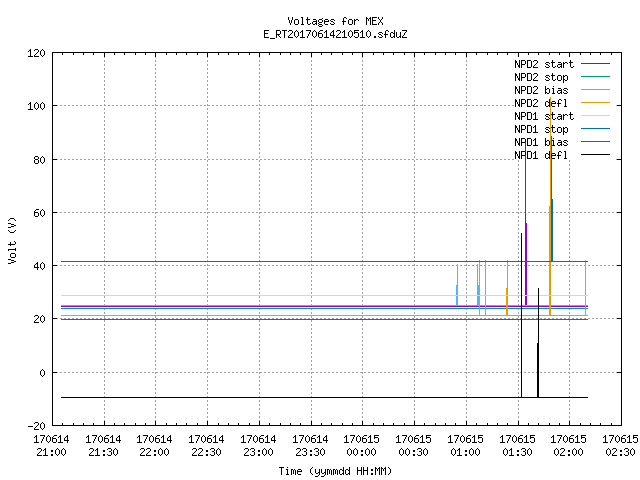640x480 pixels.
Task: Click the NPD1 bias legend label
Action: click(541, 142)
